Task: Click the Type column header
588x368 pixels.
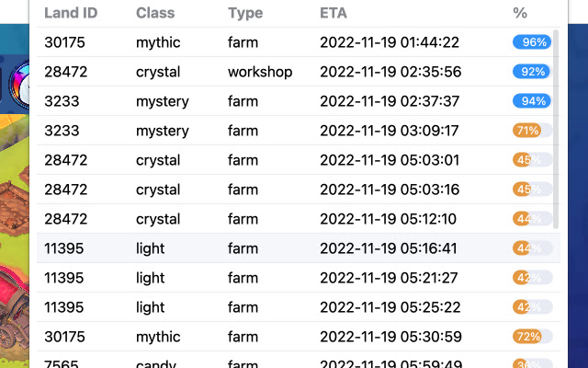Action: (x=245, y=13)
